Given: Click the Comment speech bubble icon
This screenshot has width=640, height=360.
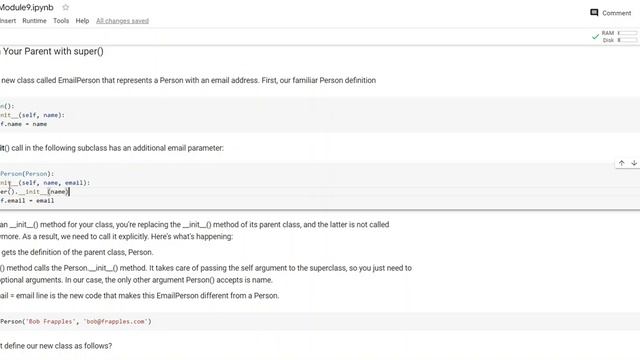Looking at the screenshot, I should pyautogui.click(x=594, y=13).
